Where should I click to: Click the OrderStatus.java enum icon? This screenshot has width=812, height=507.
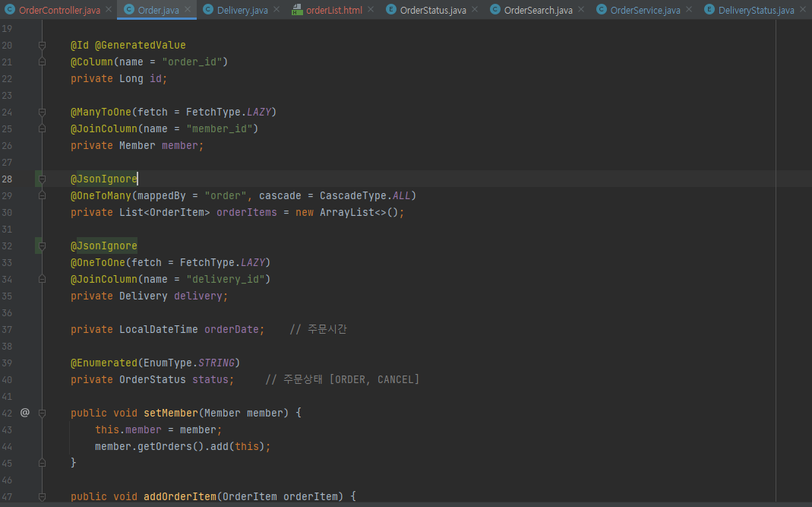tap(390, 10)
